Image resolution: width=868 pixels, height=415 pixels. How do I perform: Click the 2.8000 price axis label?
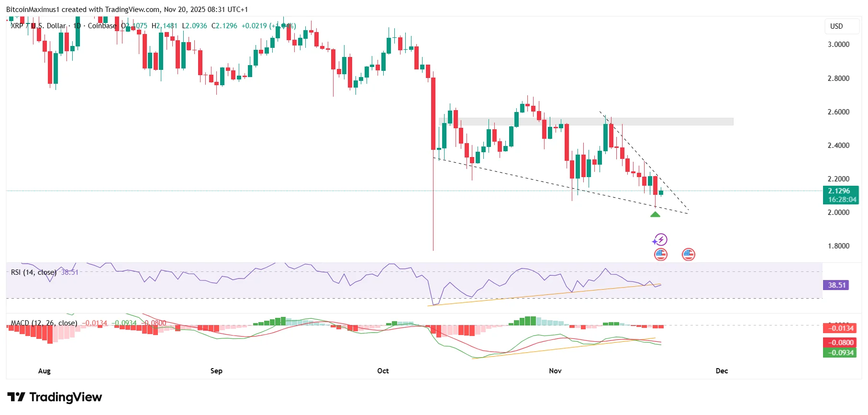click(x=838, y=79)
